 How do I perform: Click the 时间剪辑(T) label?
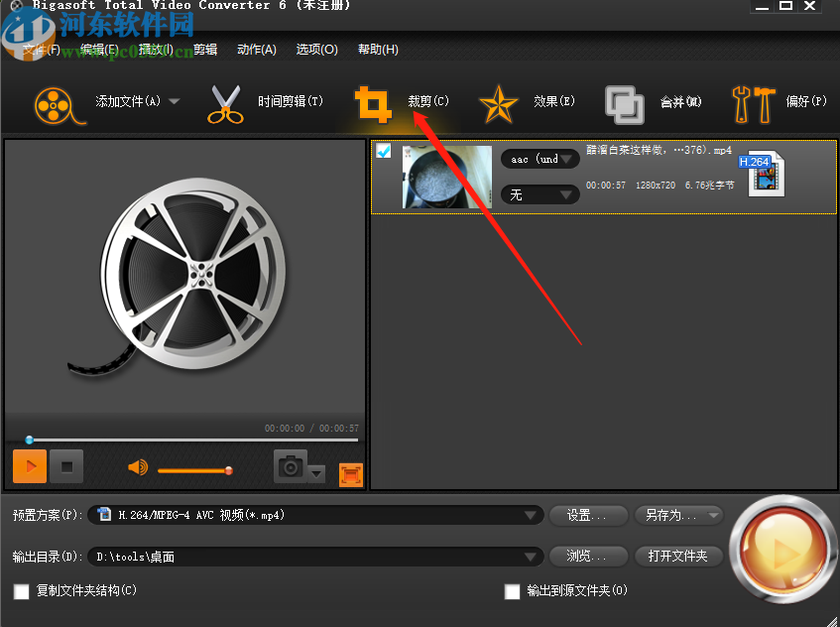tap(291, 101)
